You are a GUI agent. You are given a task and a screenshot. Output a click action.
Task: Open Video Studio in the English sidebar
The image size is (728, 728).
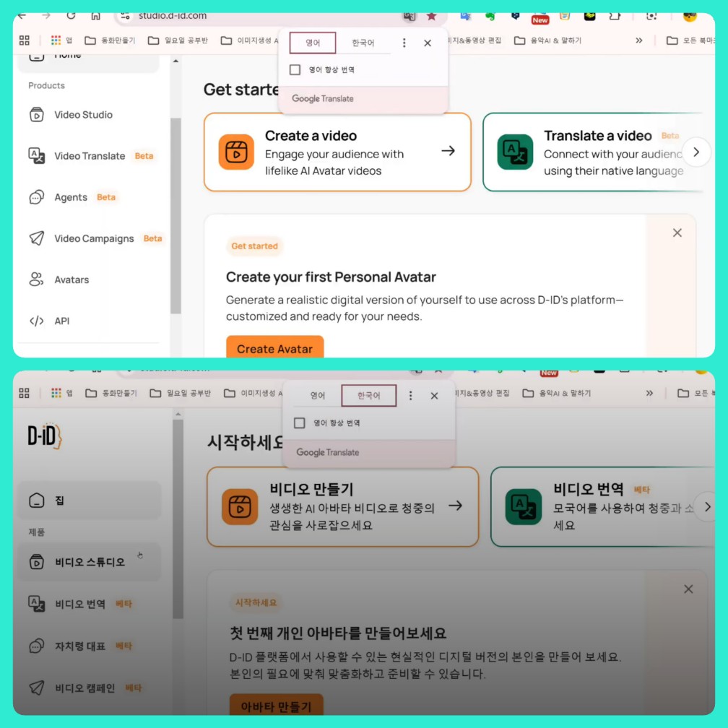pyautogui.click(x=83, y=115)
